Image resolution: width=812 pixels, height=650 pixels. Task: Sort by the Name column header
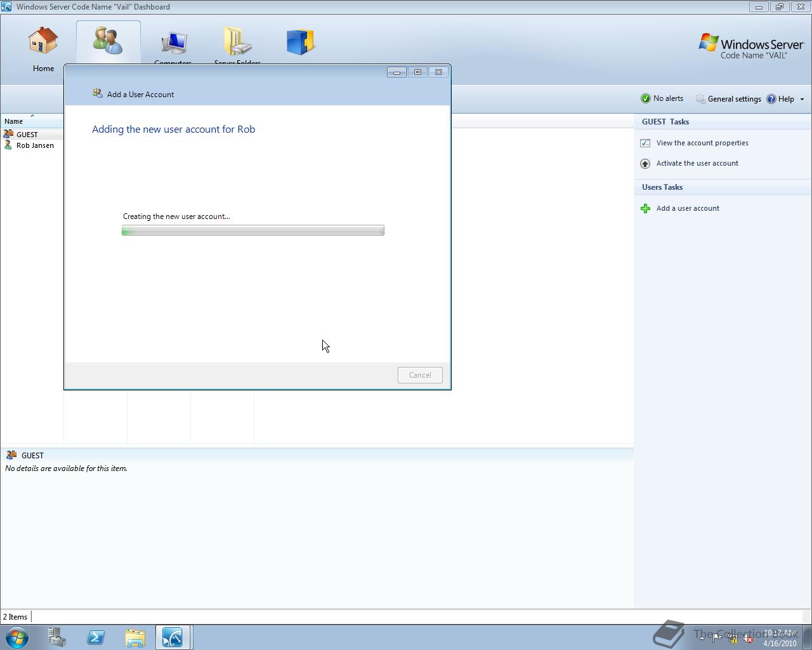32,121
